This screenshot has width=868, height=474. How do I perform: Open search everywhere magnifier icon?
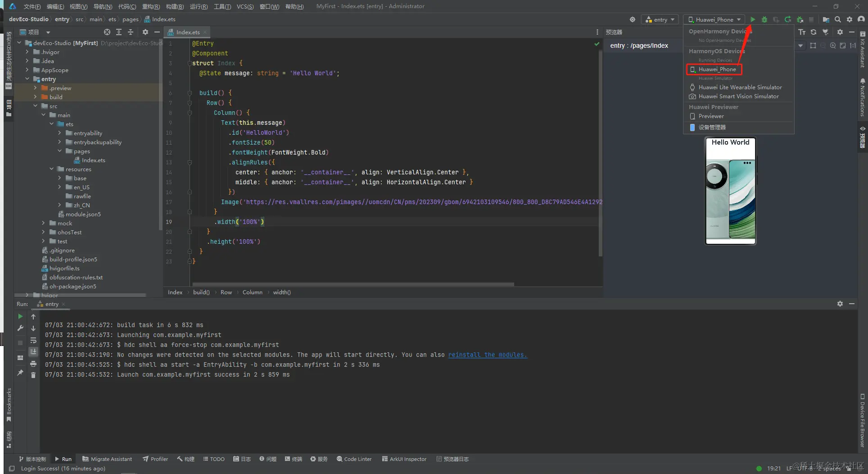[837, 19]
